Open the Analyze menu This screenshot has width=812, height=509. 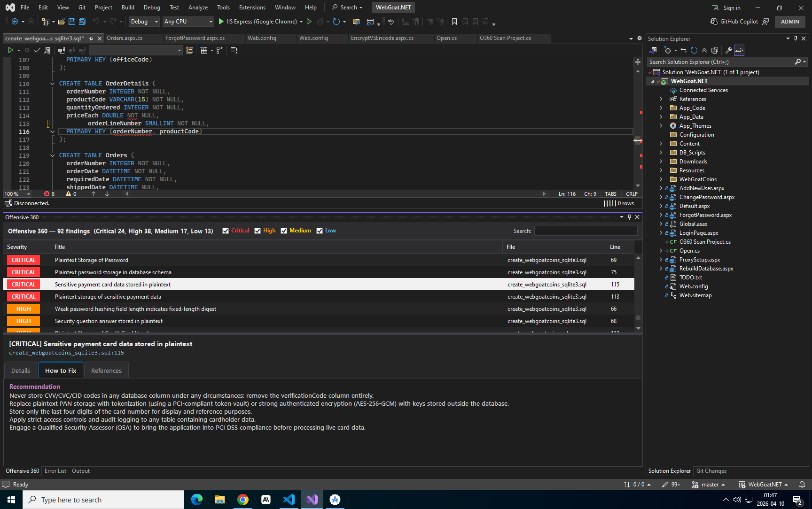(x=198, y=8)
